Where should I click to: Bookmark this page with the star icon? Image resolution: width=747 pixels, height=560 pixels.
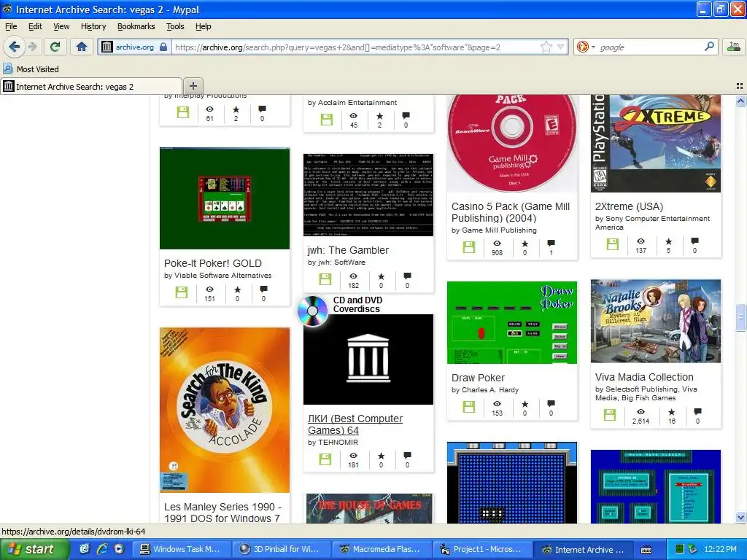(546, 47)
